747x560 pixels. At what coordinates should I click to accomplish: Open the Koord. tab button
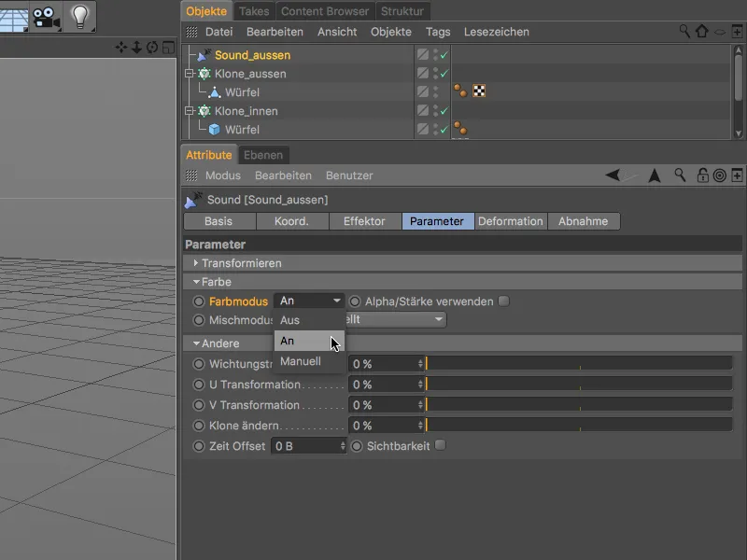pos(291,221)
